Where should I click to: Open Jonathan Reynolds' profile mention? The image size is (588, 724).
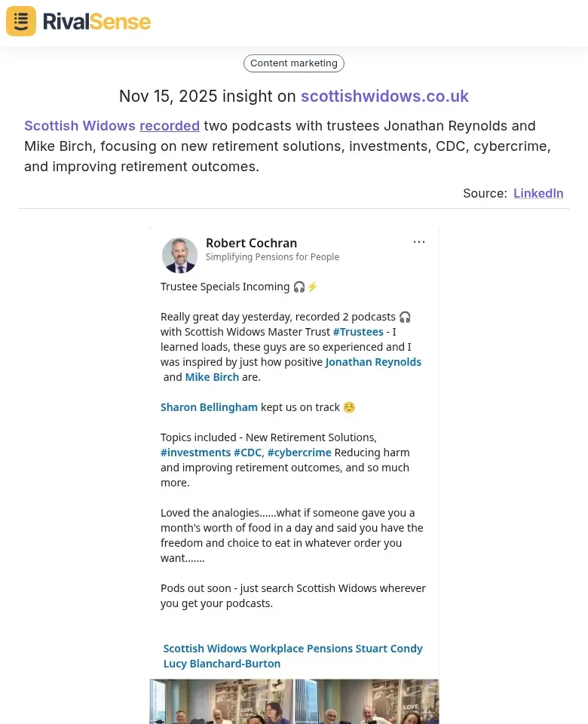coord(373,361)
